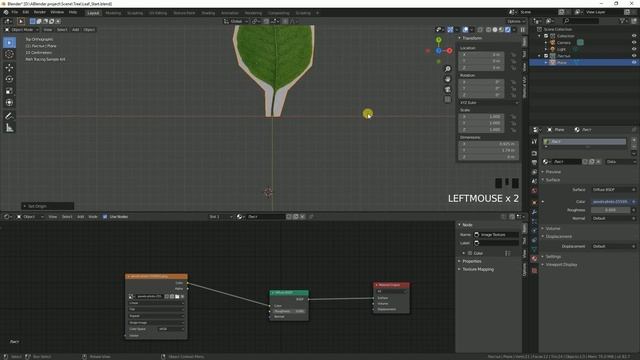Select the Move tool

[9, 67]
